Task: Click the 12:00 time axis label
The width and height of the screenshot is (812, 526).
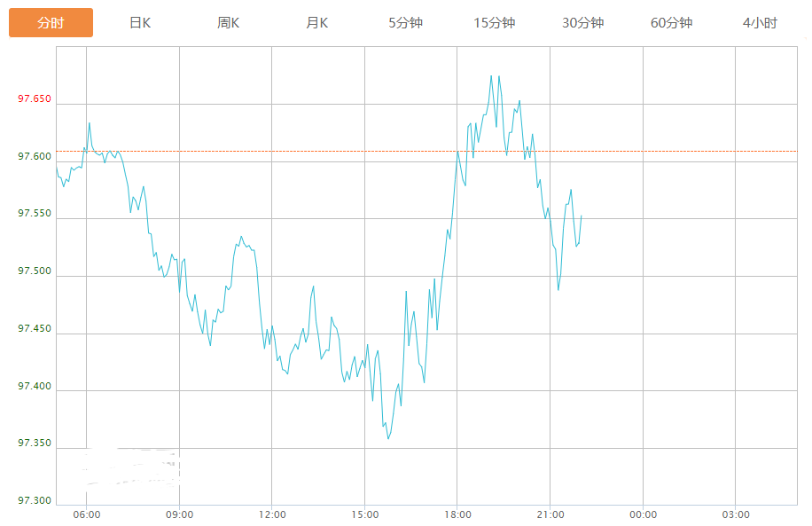Action: click(x=272, y=514)
